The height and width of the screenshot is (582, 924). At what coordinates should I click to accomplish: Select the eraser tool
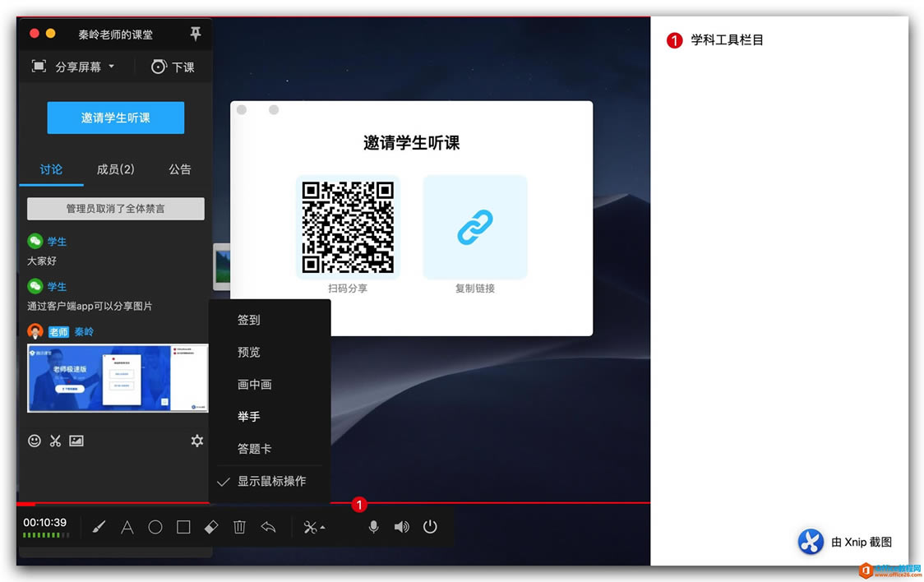211,527
